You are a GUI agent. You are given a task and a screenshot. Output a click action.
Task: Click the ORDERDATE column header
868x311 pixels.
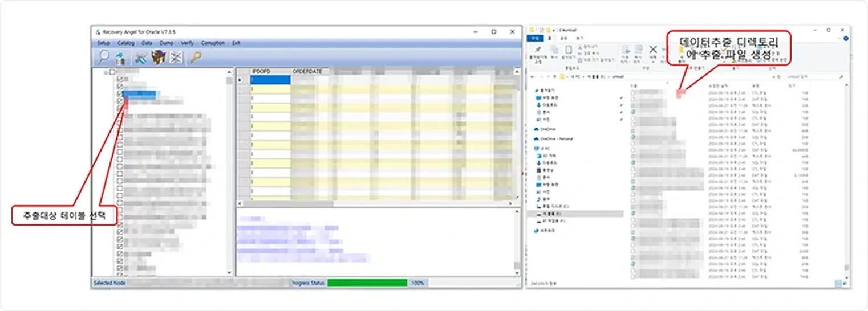tap(307, 71)
